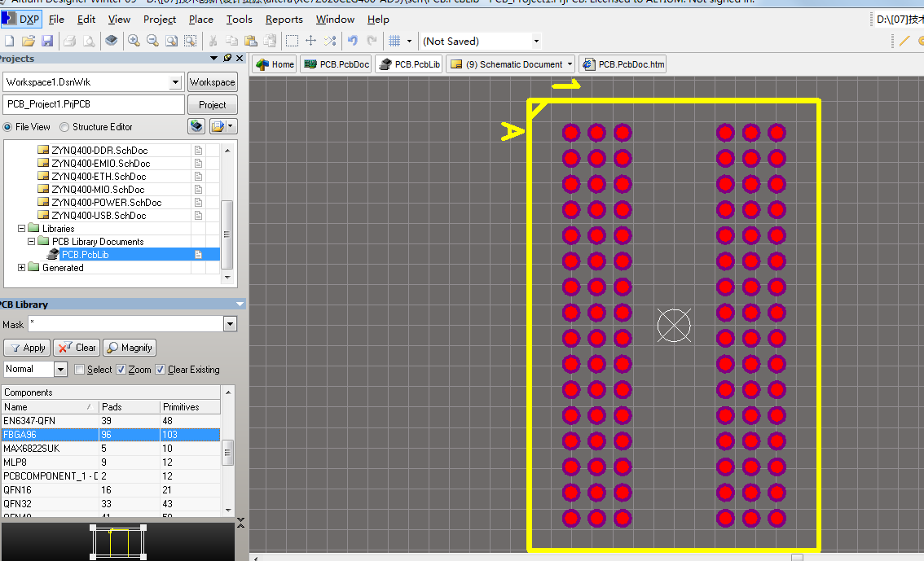
Task: Close the Projects panel with X
Action: tap(240, 58)
